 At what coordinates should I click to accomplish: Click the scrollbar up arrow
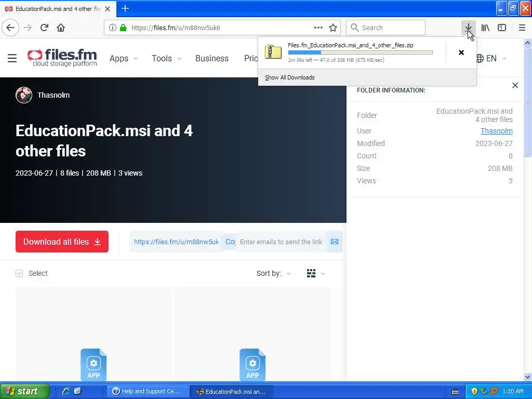tap(527, 43)
